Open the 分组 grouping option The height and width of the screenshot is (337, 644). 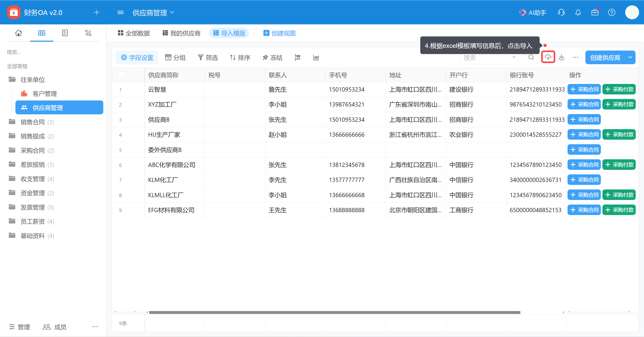pyautogui.click(x=175, y=58)
